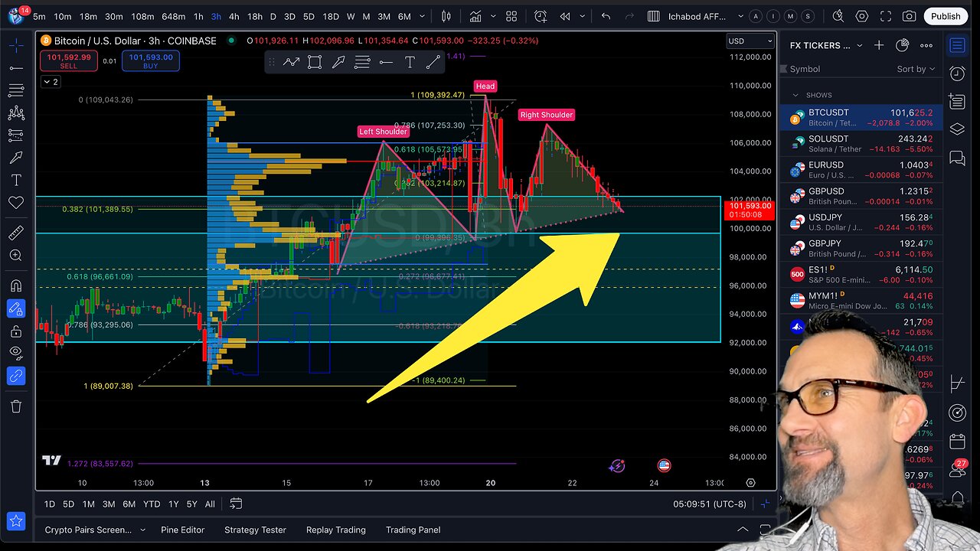Select the 1h timeframe

click(x=198, y=16)
